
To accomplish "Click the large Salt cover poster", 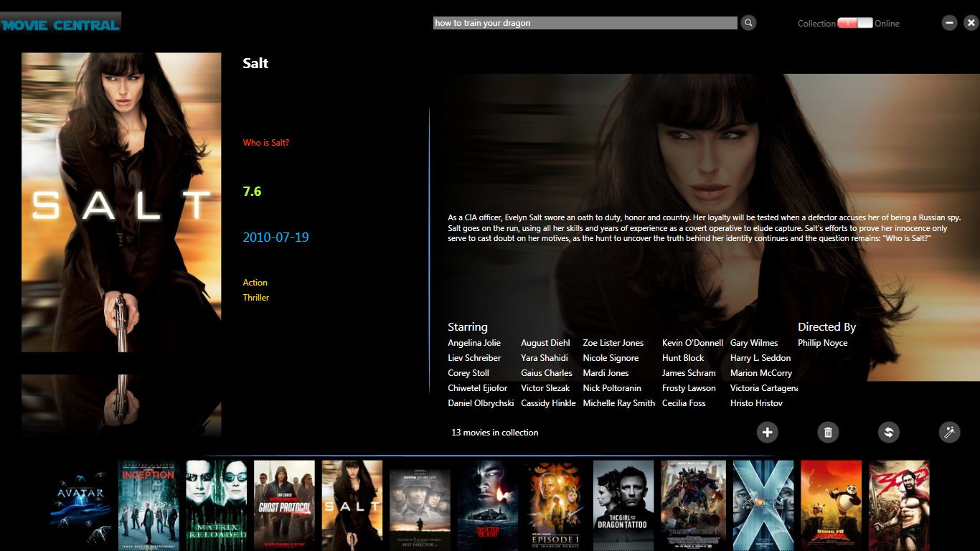I will click(x=121, y=202).
